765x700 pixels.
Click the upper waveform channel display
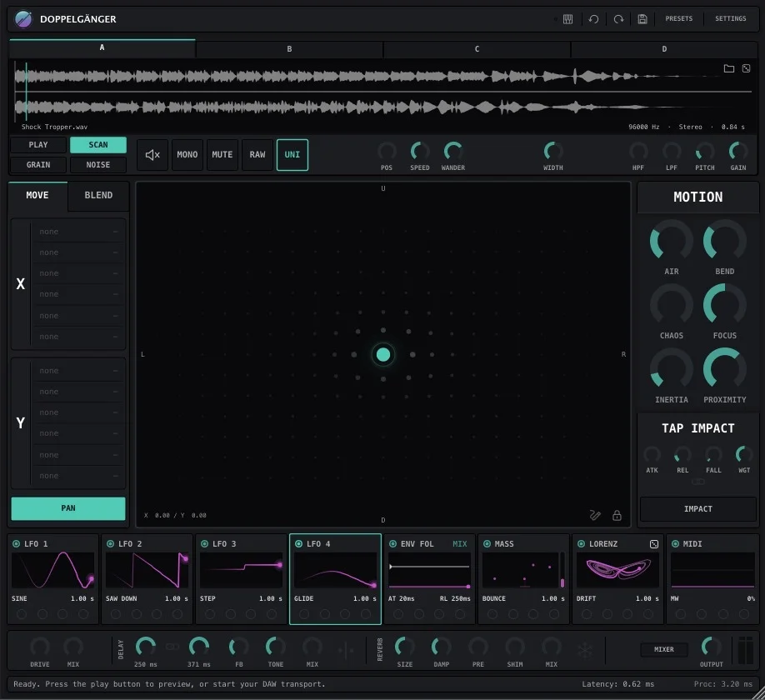(383, 76)
